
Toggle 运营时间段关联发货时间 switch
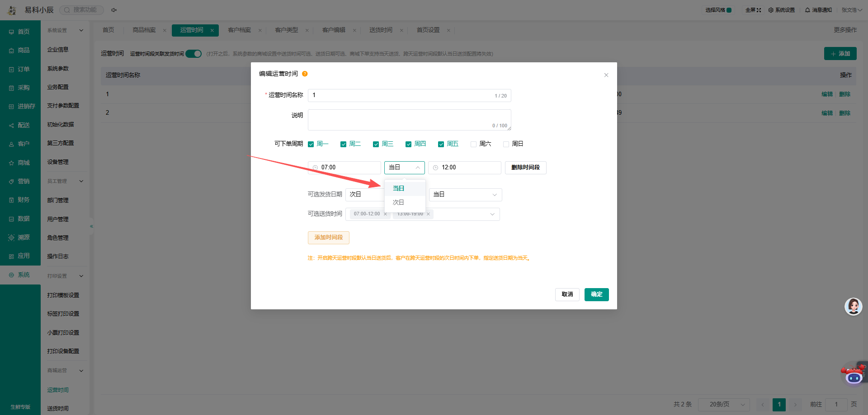point(193,54)
